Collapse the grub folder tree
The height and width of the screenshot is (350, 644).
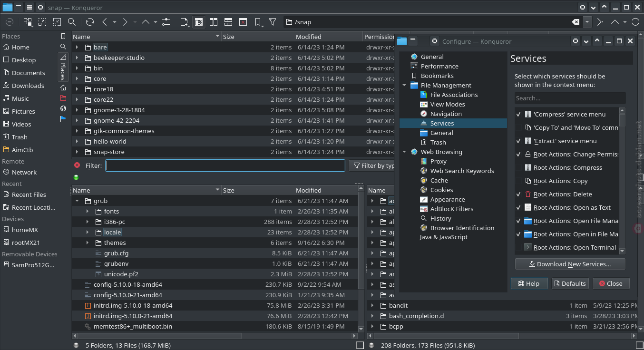click(x=77, y=201)
